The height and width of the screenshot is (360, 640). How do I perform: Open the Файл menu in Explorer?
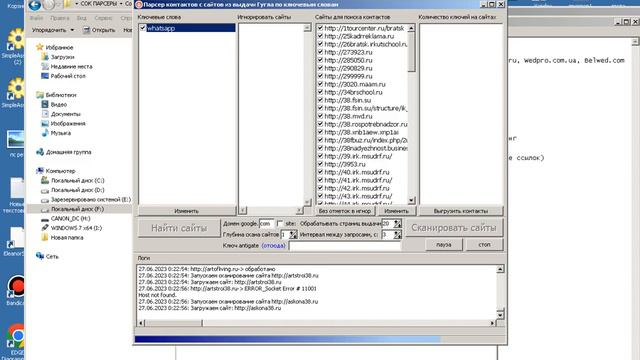coord(36,18)
